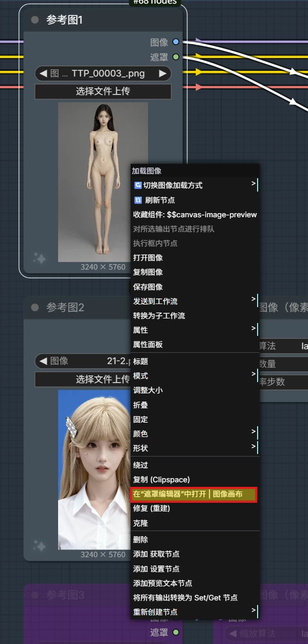The width and height of the screenshot is (308, 644).
Task: Click sparkle icon in 参考图2 node
Action: point(40,545)
